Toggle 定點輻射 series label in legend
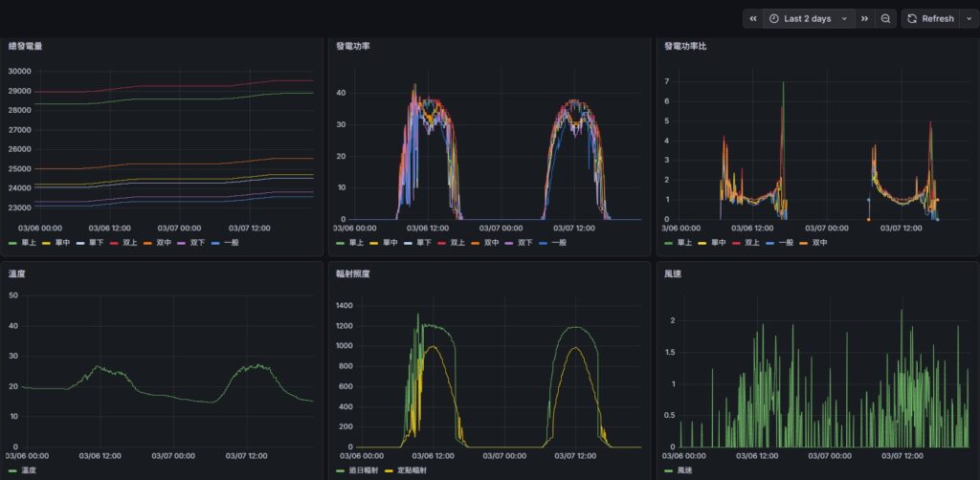 point(410,470)
